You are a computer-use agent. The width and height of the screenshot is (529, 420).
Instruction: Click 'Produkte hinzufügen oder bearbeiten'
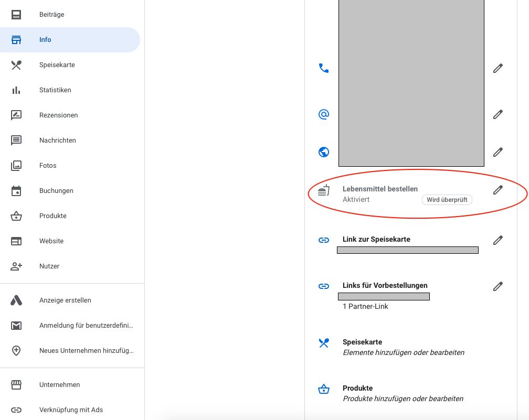403,399
